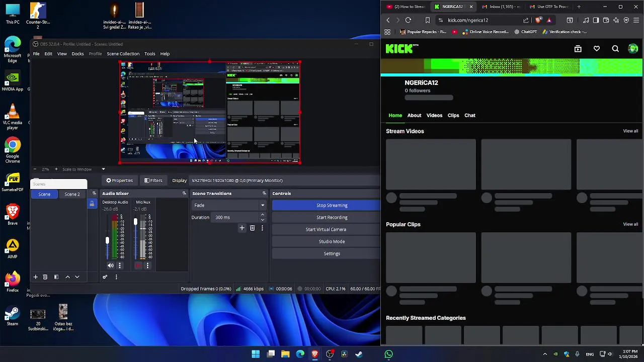This screenshot has width=644, height=362.
Task: Adjust Desktop Audio volume slider
Action: (x=107, y=241)
